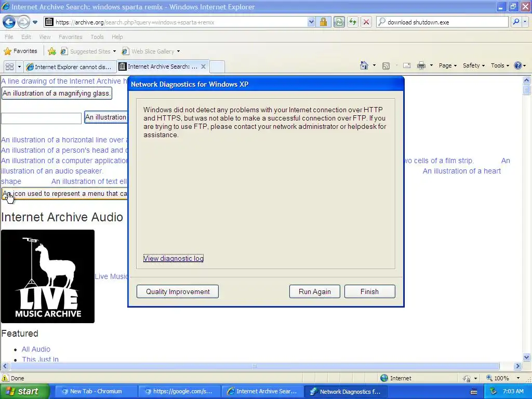Expand the Home button dropdown arrow
The height and width of the screenshot is (399, 532).
click(374, 65)
